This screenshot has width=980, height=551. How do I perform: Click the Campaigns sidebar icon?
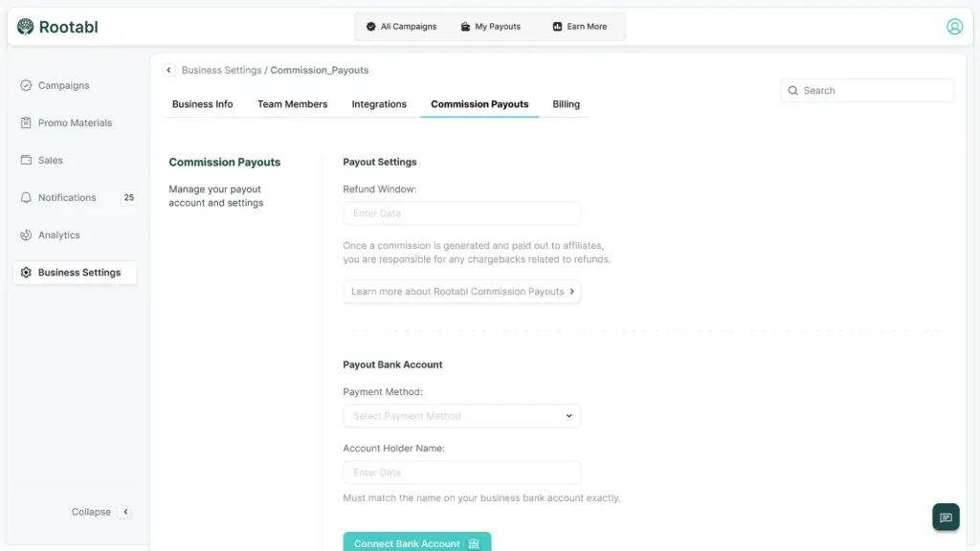(x=26, y=85)
